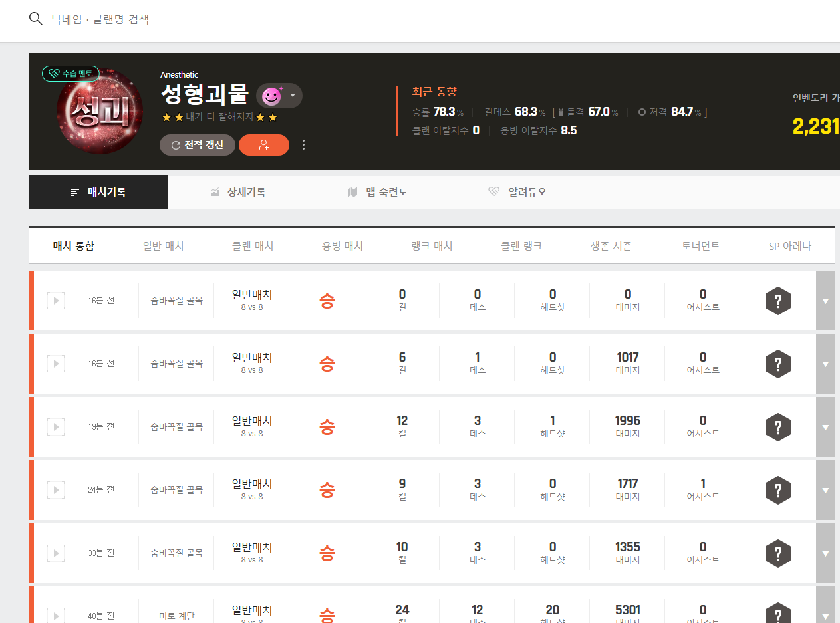Click the pink smiley emoji badge
Viewport: 840px width, 623px height.
coord(272,96)
